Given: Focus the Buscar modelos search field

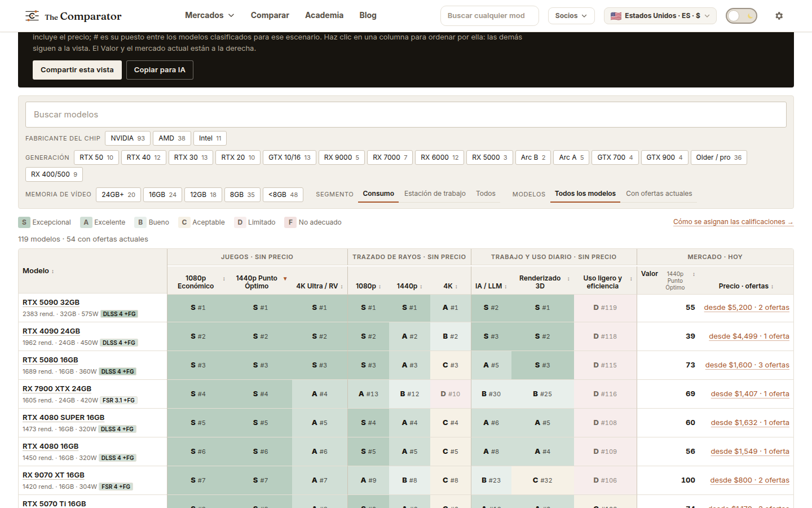Looking at the screenshot, I should 406,115.
